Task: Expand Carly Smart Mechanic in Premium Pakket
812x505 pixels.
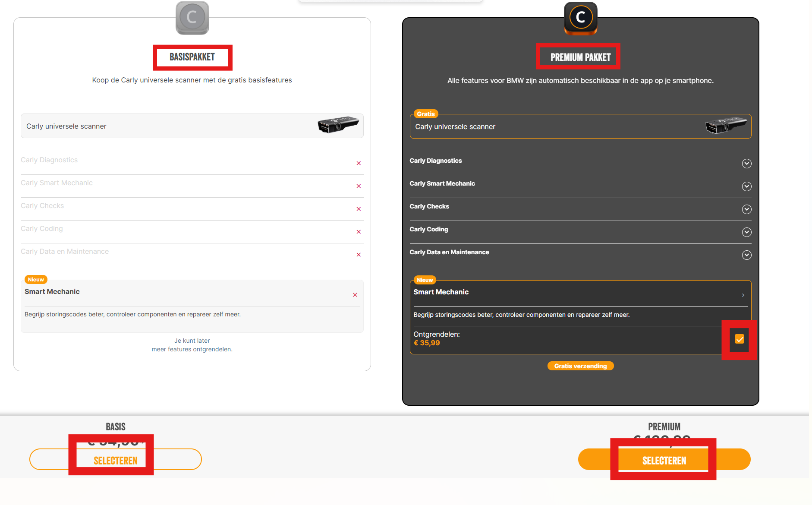Action: [747, 186]
